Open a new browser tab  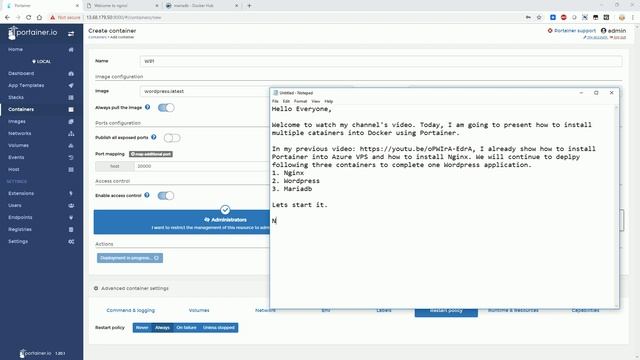[x=249, y=6]
